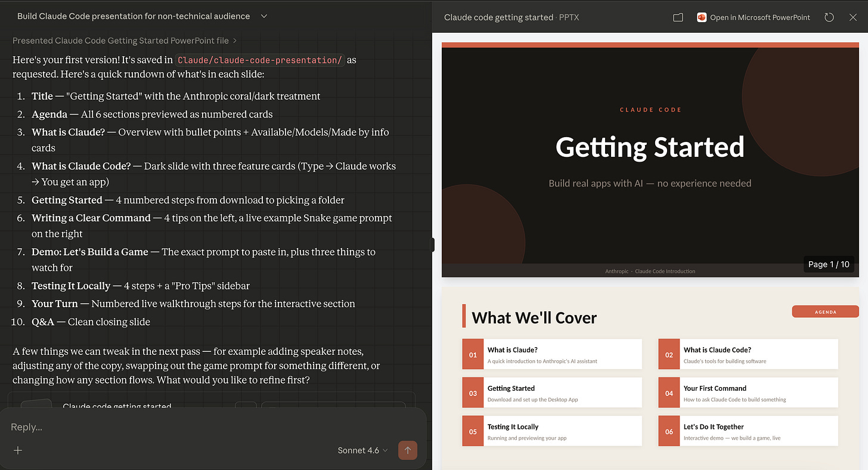Click the AGENDA badge on slide two
868x470 pixels.
point(825,311)
